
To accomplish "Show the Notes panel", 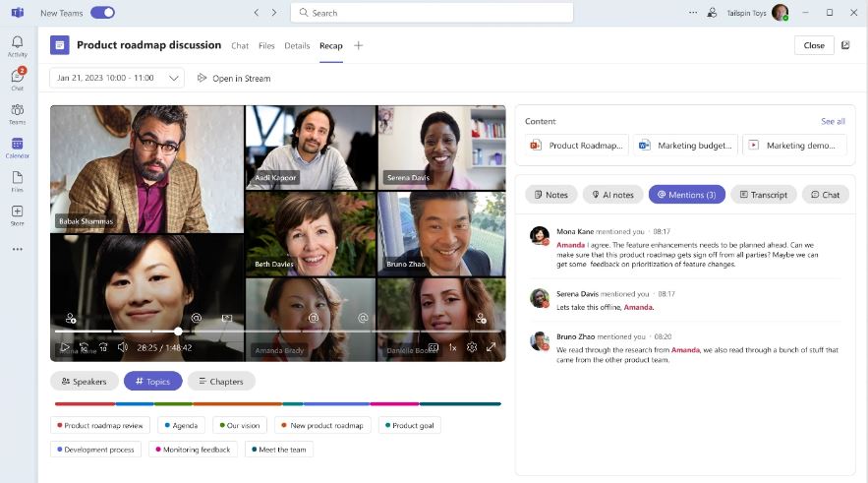I will click(x=550, y=195).
